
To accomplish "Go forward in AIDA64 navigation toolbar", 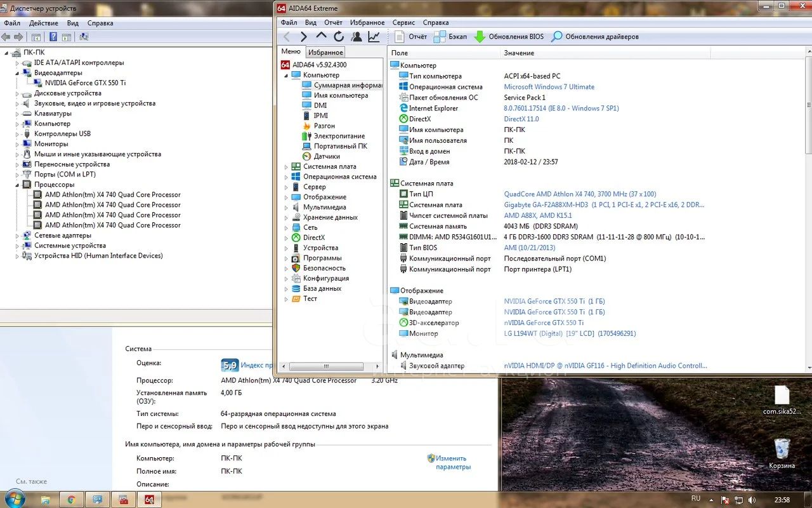I will click(x=304, y=37).
